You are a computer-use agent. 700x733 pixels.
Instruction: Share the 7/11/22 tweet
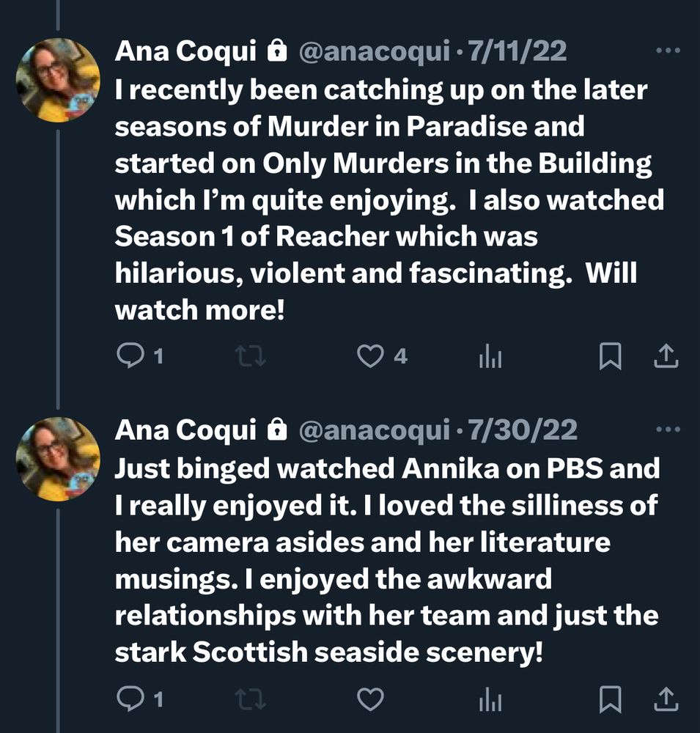665,356
